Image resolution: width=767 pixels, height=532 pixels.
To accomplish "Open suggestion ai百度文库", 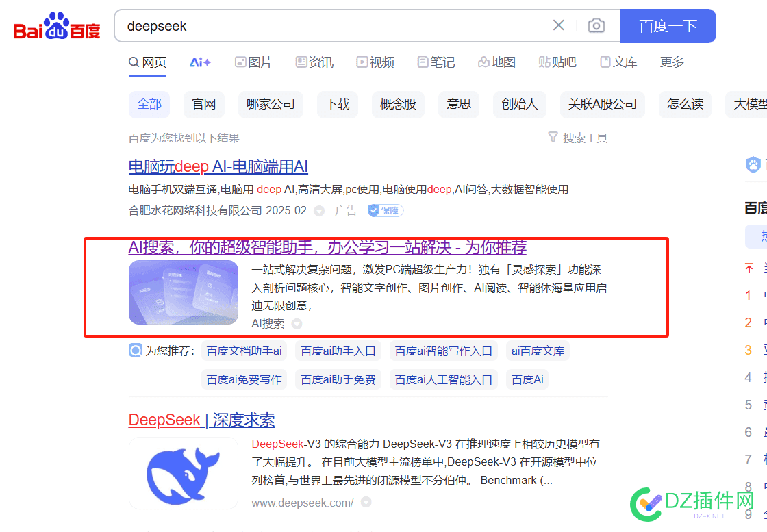I will tap(538, 351).
